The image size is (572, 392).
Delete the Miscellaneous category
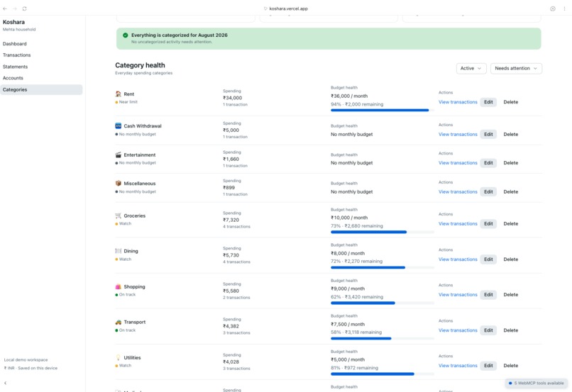[511, 191]
